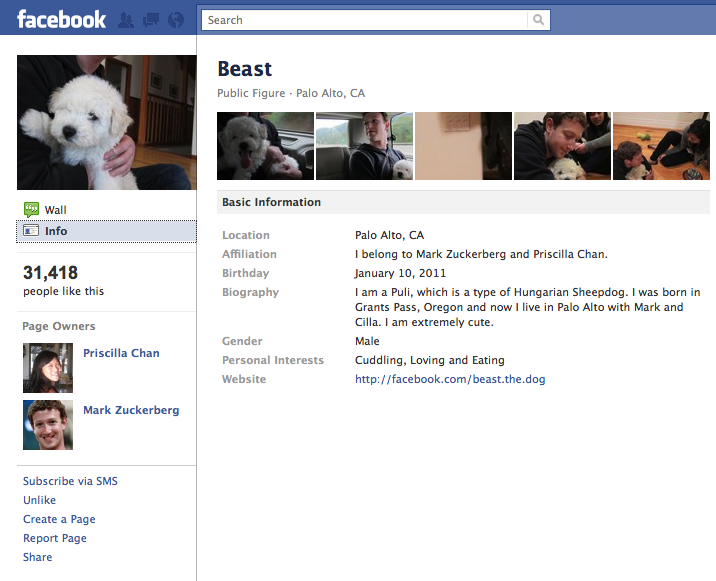Click the Gender value Male

click(367, 341)
